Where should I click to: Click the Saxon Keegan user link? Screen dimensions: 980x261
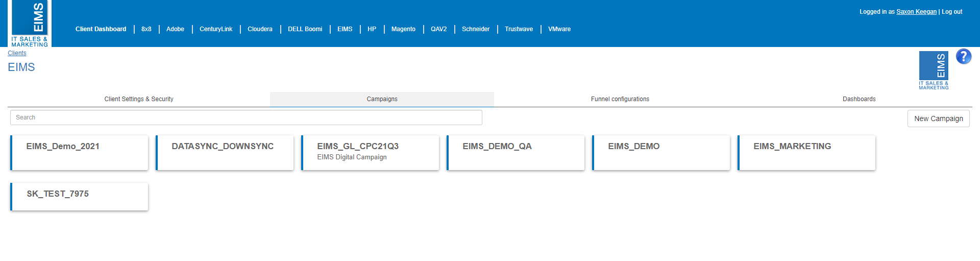pyautogui.click(x=917, y=12)
